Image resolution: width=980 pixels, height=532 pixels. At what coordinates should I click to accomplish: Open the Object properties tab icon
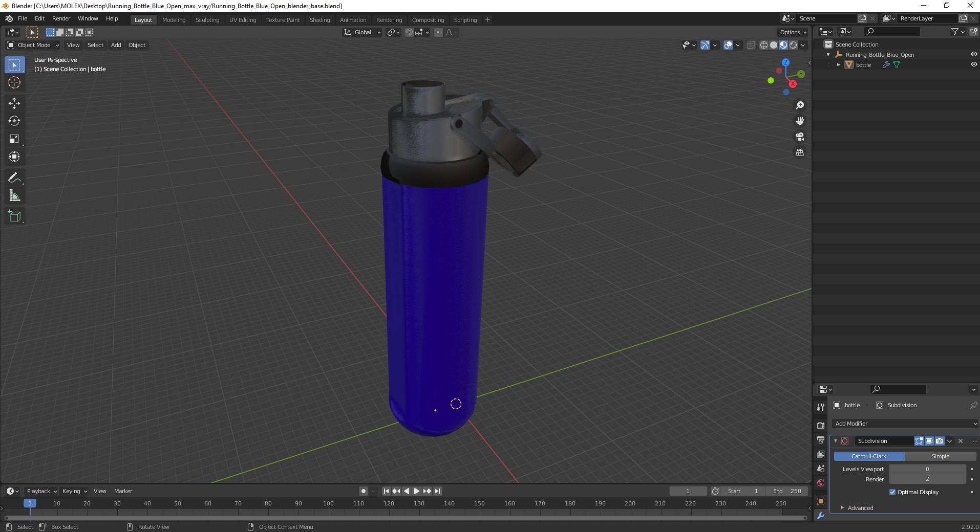tap(821, 501)
